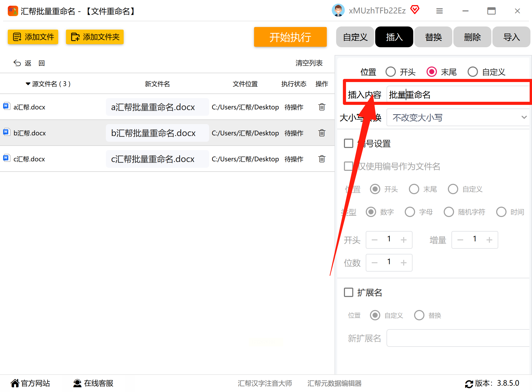Remove c汇帮.docx using its trash icon
532x392 pixels.
(322, 159)
